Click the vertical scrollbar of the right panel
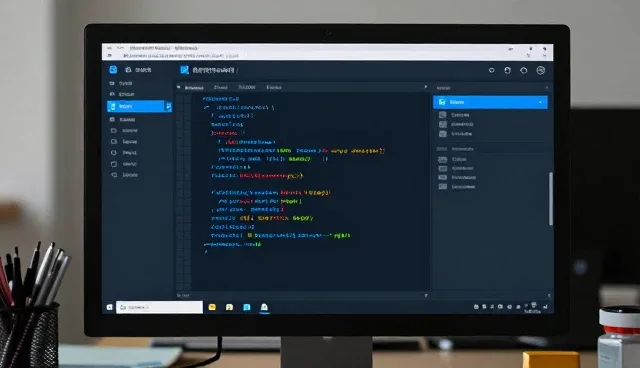 coord(551,198)
